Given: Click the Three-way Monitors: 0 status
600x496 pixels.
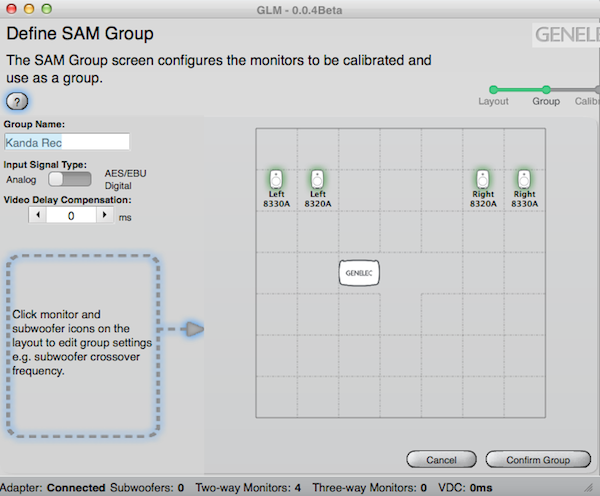Looking at the screenshot, I should point(370,488).
